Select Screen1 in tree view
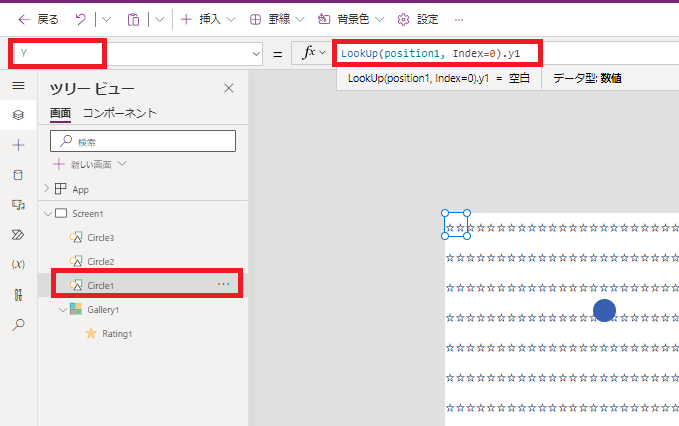Viewport: 679px width, 426px height. [x=87, y=214]
